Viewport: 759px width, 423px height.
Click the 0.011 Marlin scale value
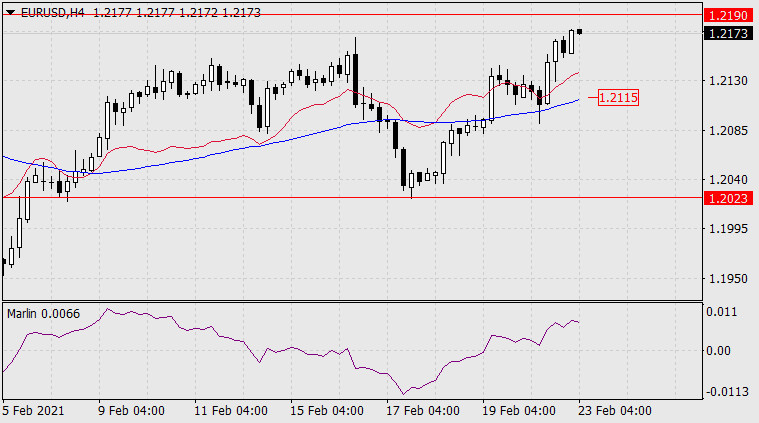[722, 312]
